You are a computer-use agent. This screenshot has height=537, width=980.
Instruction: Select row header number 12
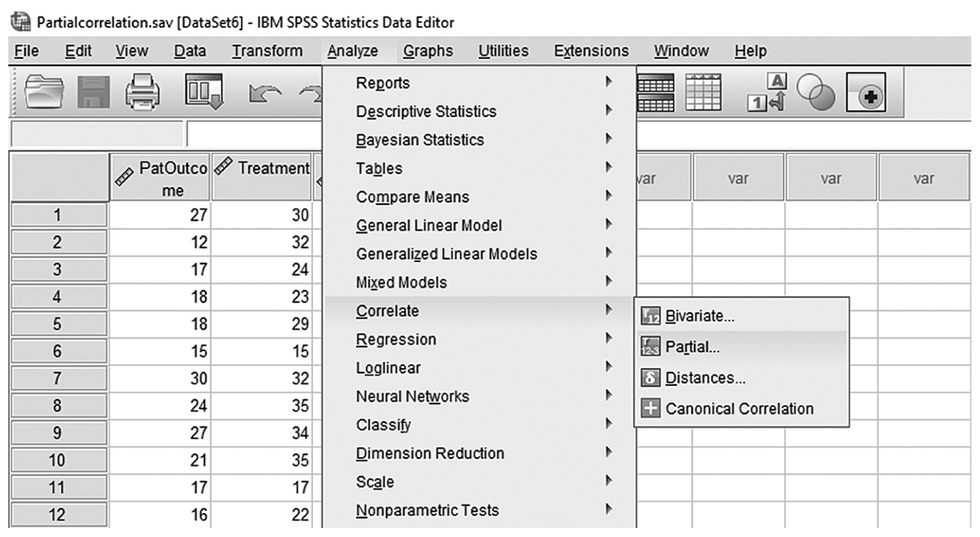58,515
